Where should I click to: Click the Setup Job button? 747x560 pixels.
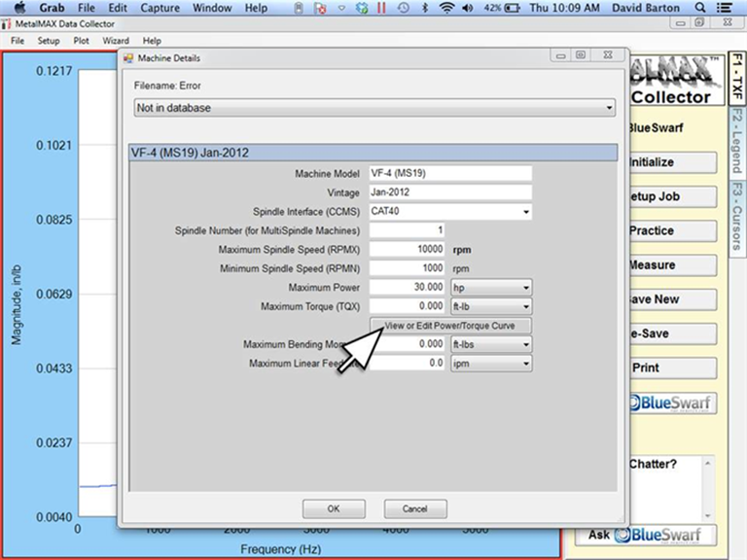(673, 196)
